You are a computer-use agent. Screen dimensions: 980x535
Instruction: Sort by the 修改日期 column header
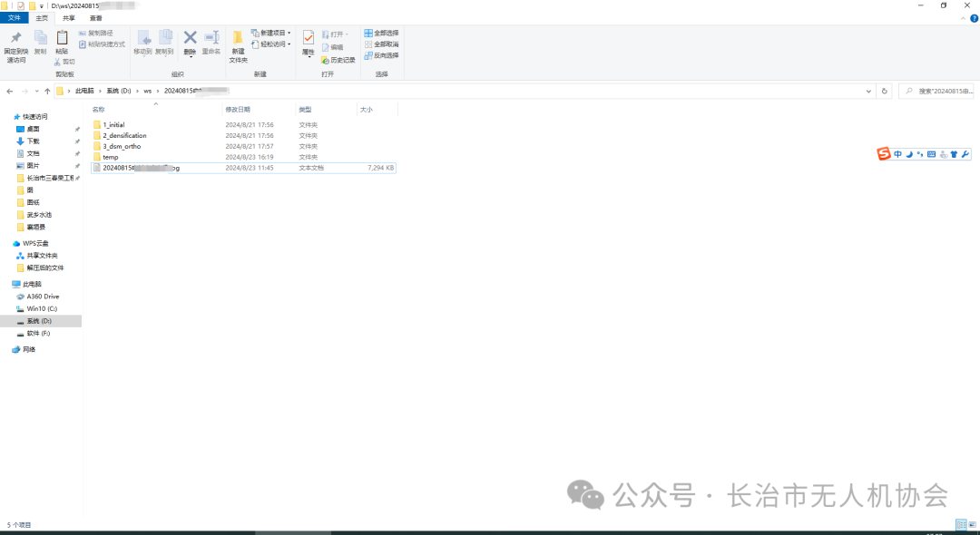pos(238,110)
